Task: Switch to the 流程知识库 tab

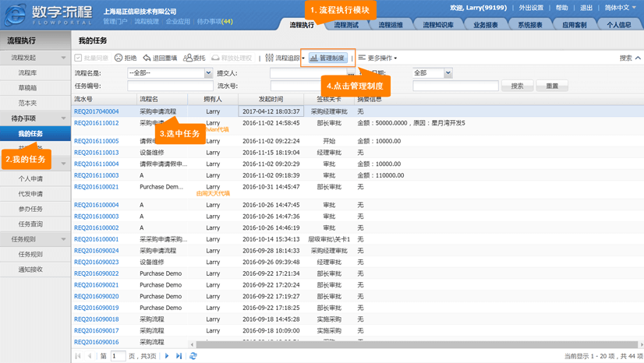Action: tap(438, 25)
